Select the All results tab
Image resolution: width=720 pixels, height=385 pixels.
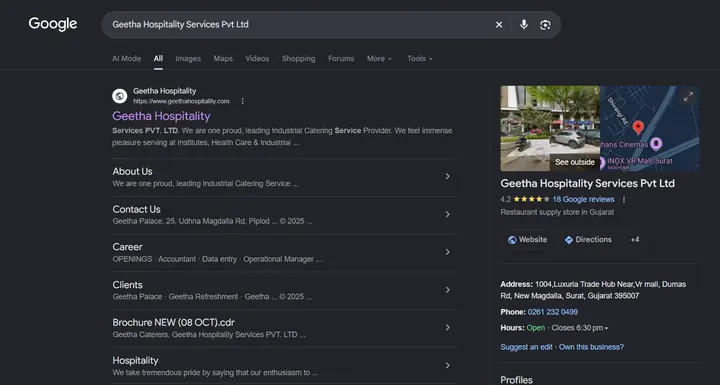[158, 59]
